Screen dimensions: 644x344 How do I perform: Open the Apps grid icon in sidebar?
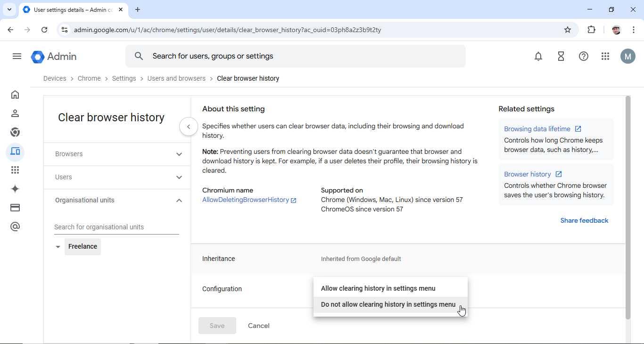click(15, 170)
